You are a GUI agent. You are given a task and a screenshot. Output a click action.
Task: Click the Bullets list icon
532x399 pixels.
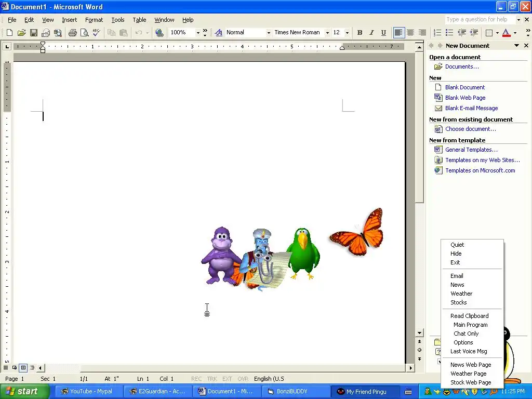point(449,33)
